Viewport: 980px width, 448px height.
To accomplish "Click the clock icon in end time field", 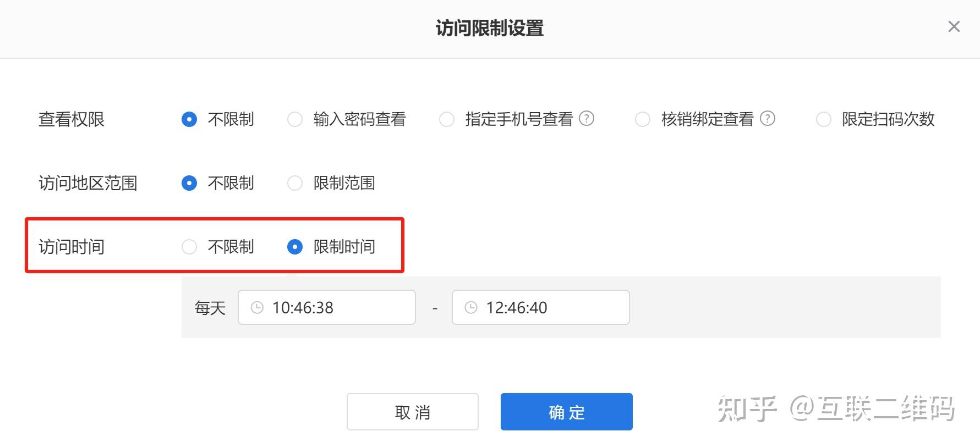I will (x=471, y=307).
